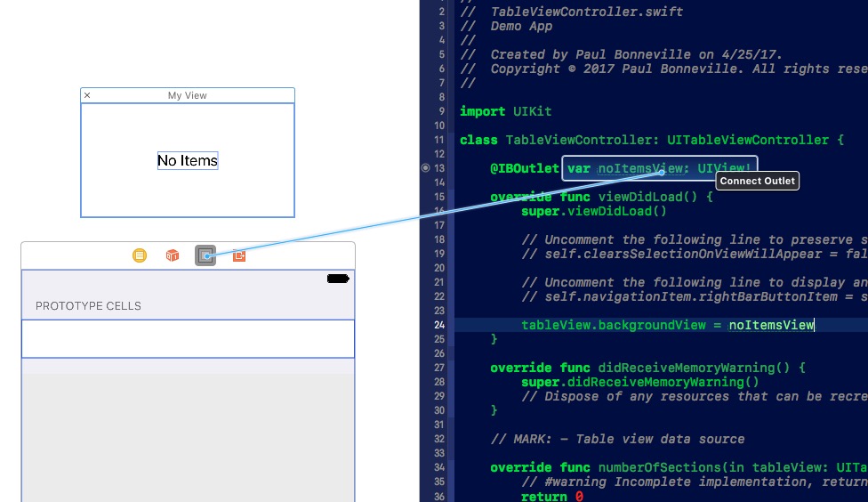The height and width of the screenshot is (502, 868).
Task: Click the import UIKit statement
Action: (x=505, y=111)
